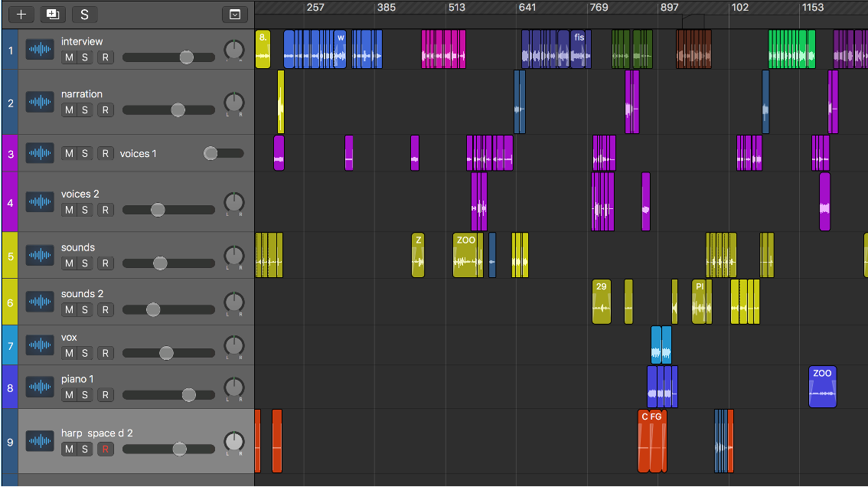Screen dimensions: 868x487
Task: Click the narration track pan knob
Action: (234, 103)
